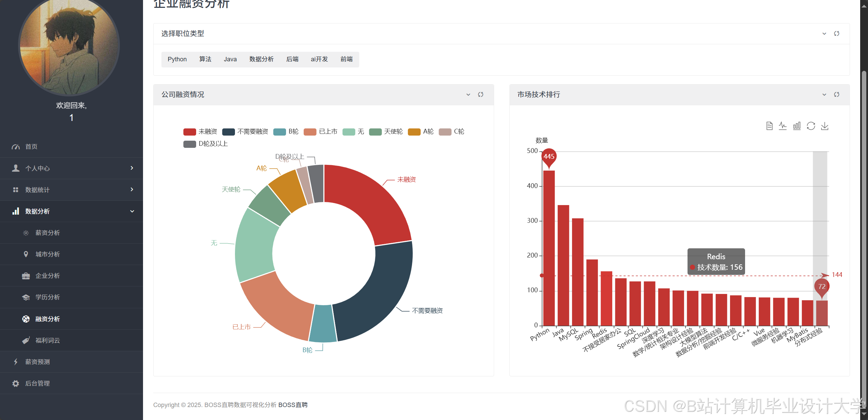Viewport: 868px width, 420px height.
Task: Open 薪资分析 menu item
Action: coord(47,233)
